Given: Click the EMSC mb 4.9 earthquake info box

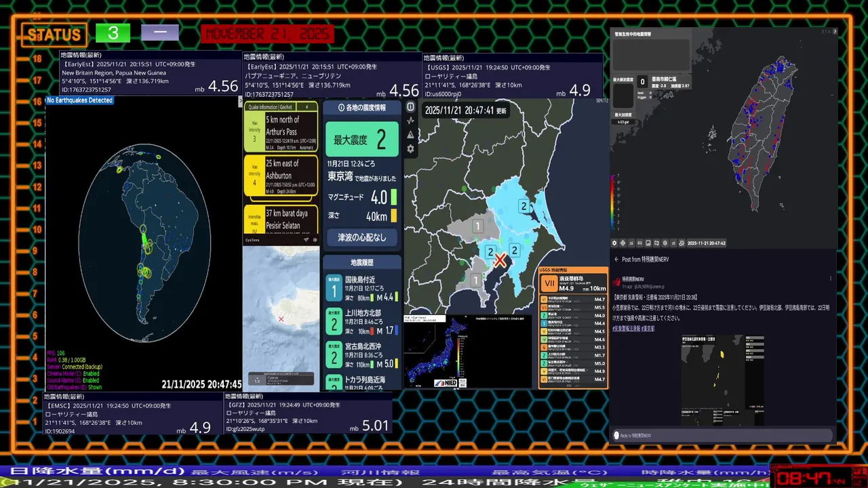Looking at the screenshot, I should point(133,413).
